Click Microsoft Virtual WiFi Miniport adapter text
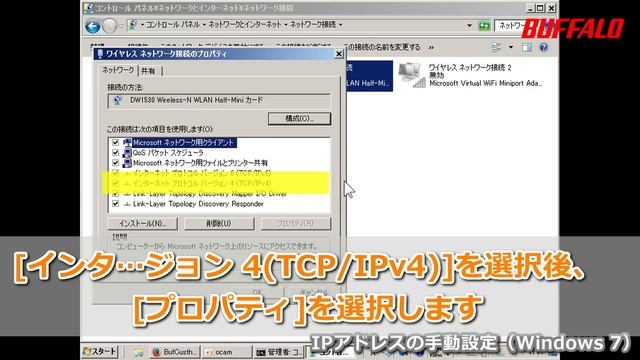Screen dimensions: 640x360 tap(486, 83)
